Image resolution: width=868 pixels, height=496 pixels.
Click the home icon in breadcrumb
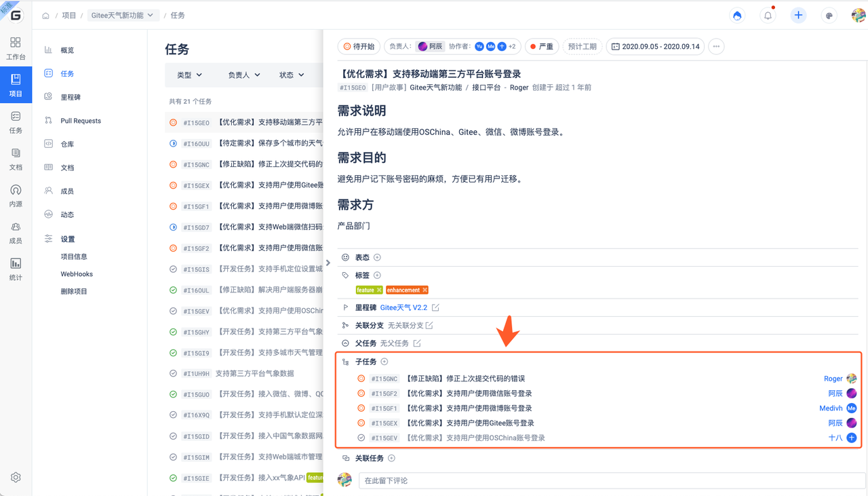(x=45, y=16)
